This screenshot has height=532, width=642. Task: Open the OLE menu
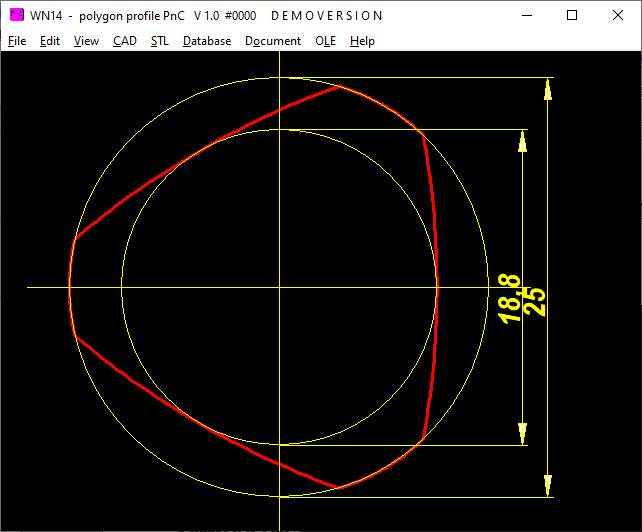(325, 41)
